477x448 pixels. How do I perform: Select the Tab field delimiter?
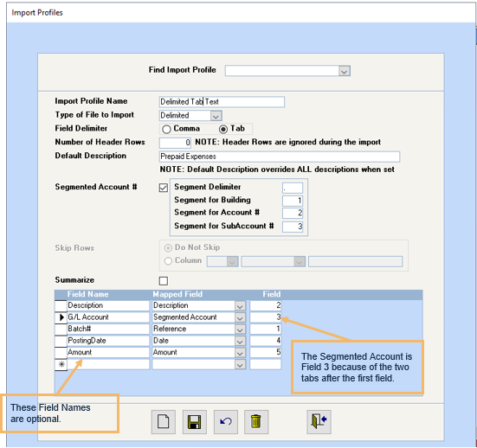click(x=223, y=129)
